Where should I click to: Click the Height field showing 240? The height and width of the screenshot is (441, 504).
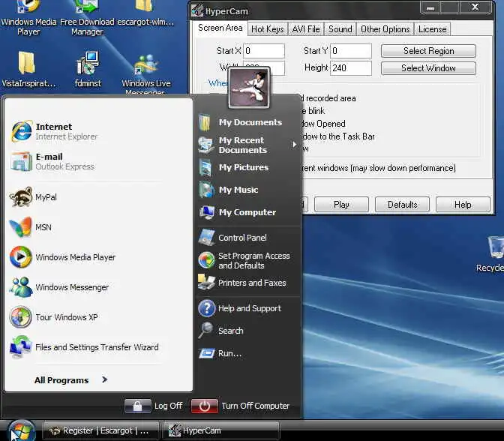click(x=351, y=68)
